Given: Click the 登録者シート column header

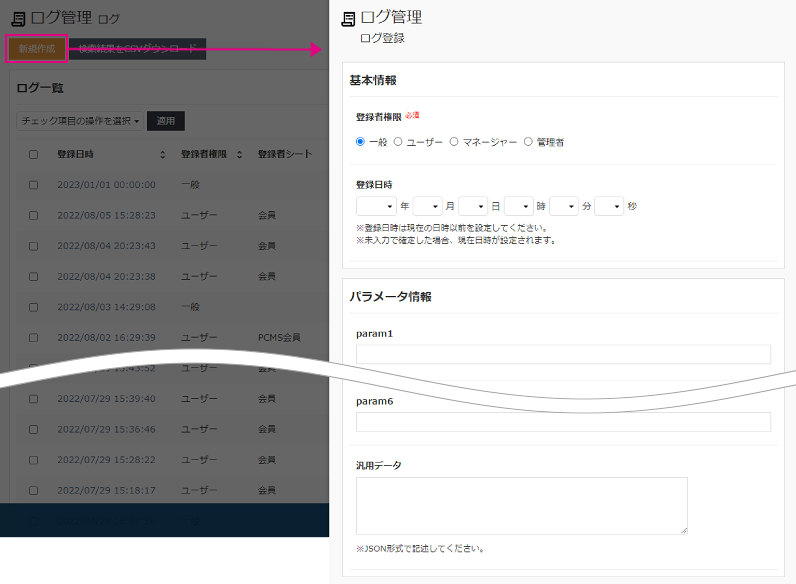Looking at the screenshot, I should [285, 154].
